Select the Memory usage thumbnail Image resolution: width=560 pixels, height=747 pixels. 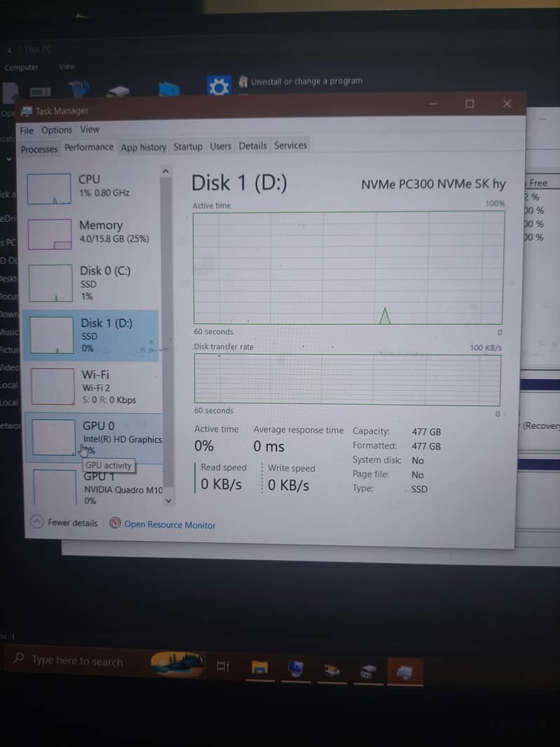(x=50, y=234)
